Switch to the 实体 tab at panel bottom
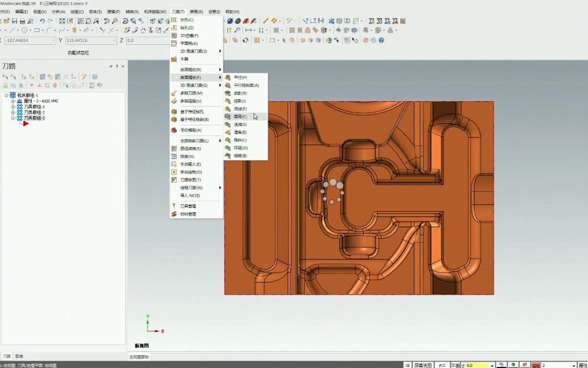 click(19, 356)
